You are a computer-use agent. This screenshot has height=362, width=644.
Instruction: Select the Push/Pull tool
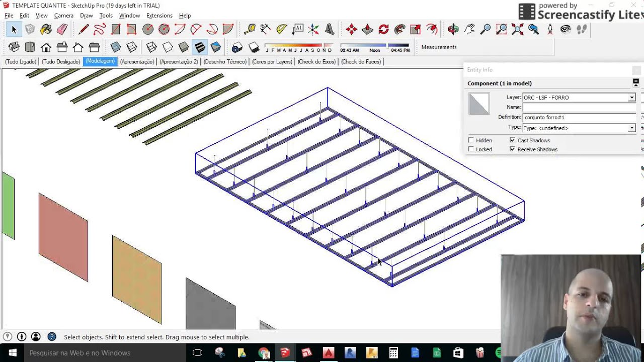click(x=368, y=30)
